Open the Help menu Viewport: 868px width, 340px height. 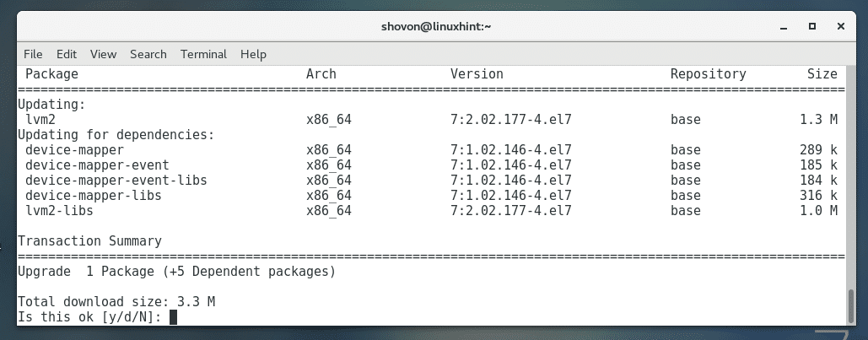point(253,54)
